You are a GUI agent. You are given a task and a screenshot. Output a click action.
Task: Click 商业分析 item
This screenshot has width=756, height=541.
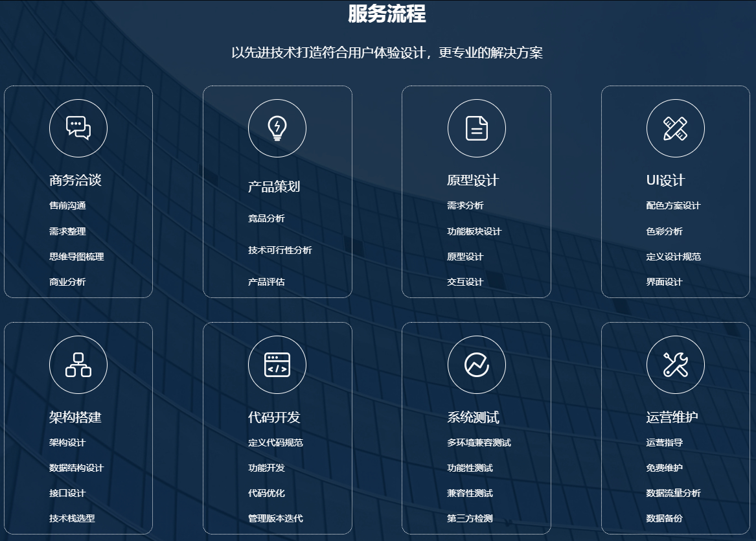[x=67, y=282]
